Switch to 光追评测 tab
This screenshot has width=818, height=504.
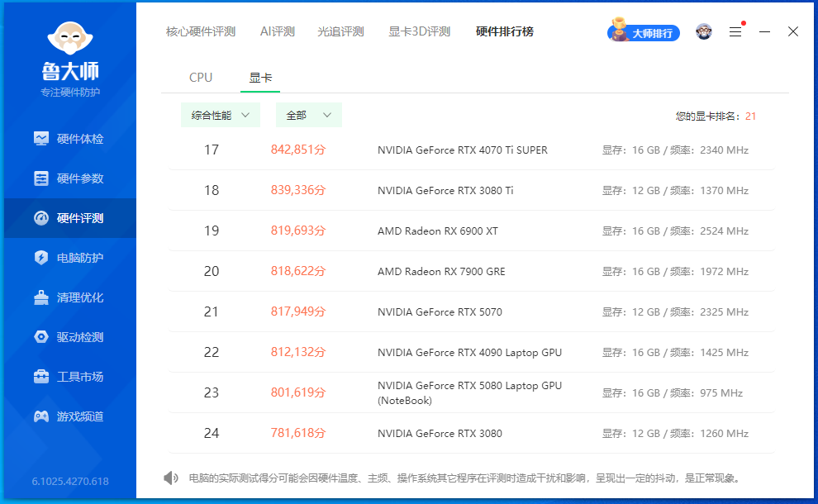pyautogui.click(x=340, y=32)
